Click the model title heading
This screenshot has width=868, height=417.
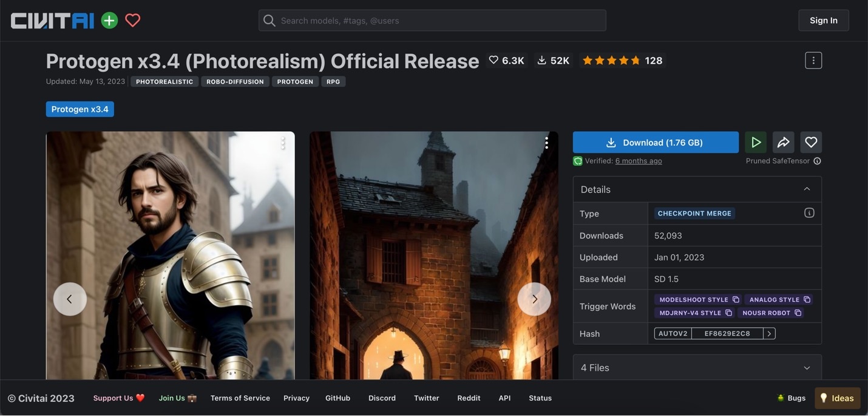(x=262, y=61)
